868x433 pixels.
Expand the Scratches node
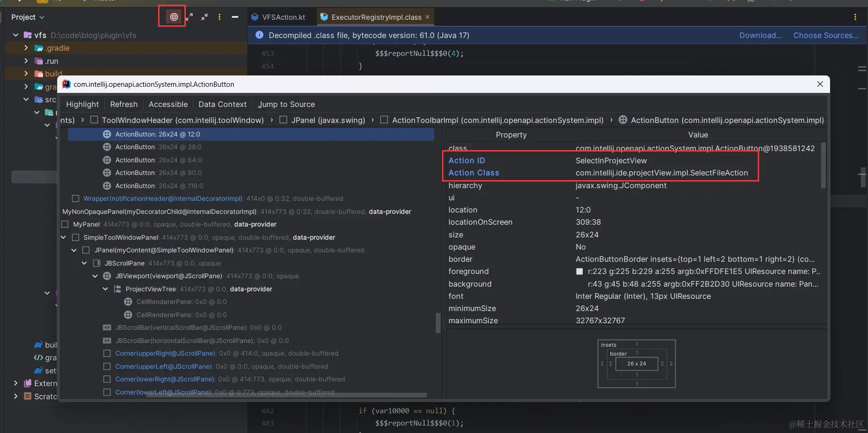[16, 396]
